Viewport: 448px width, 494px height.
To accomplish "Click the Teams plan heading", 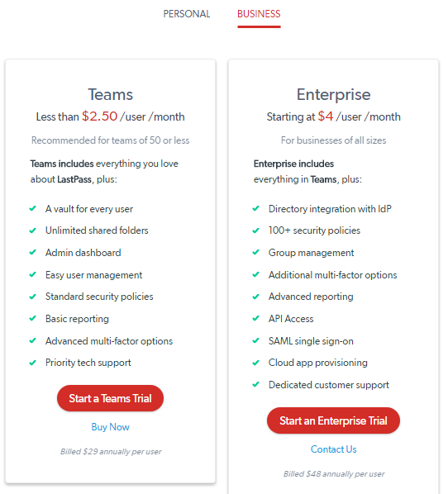I will (x=110, y=94).
